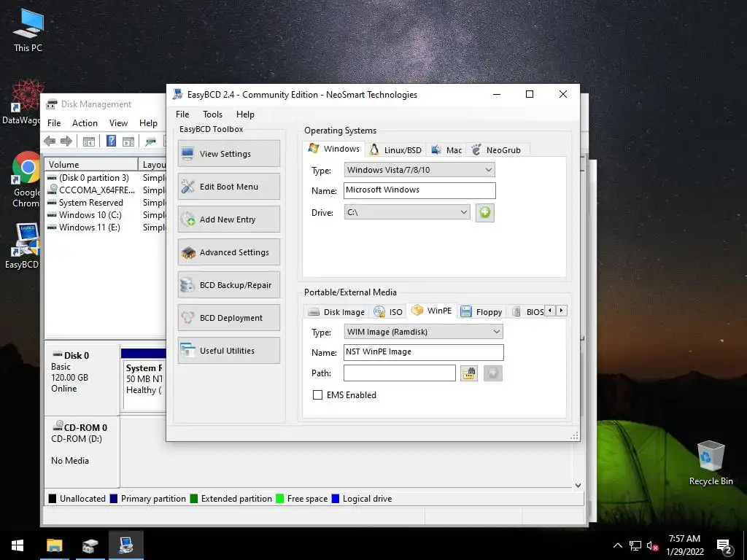Select CD-ROM 0 in Disk Management

[82, 451]
